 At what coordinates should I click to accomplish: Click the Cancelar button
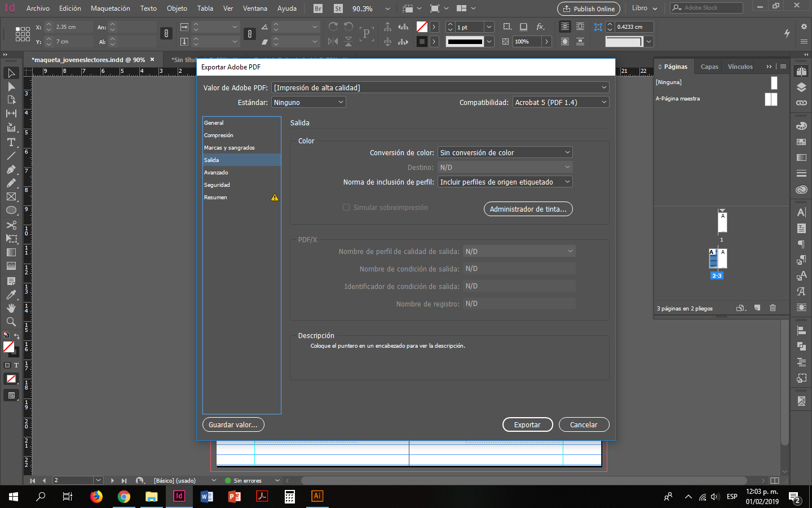point(584,424)
